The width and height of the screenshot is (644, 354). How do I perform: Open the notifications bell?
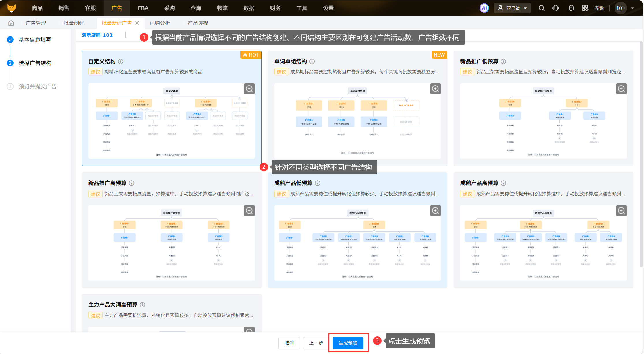coord(571,8)
